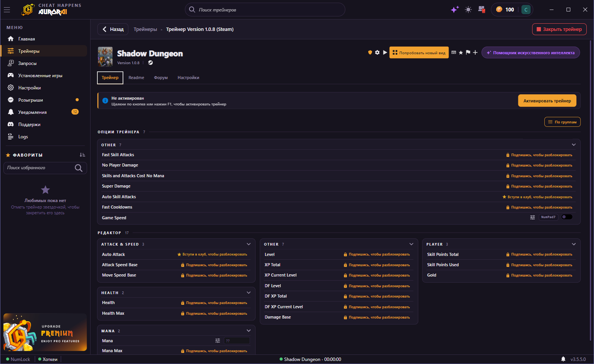Open the keyboard hotkeys icon in the trainer header
The height and width of the screenshot is (364, 594).
point(454,52)
